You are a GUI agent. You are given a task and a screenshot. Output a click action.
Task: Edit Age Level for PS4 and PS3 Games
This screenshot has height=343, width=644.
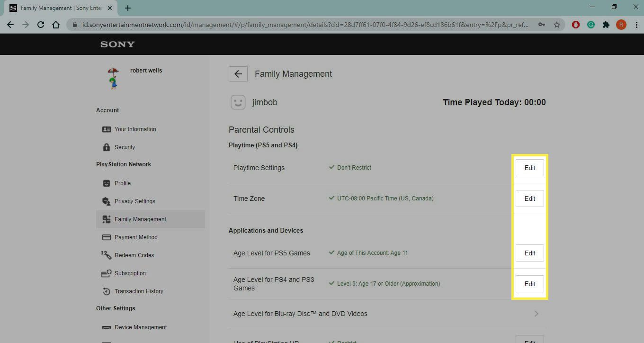(529, 284)
